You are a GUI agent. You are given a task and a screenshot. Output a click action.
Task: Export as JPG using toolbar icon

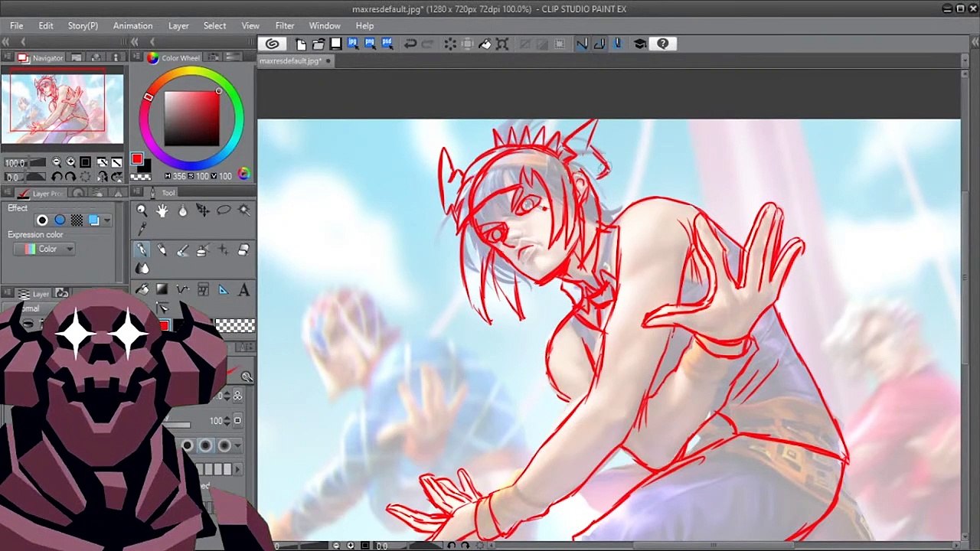point(353,44)
